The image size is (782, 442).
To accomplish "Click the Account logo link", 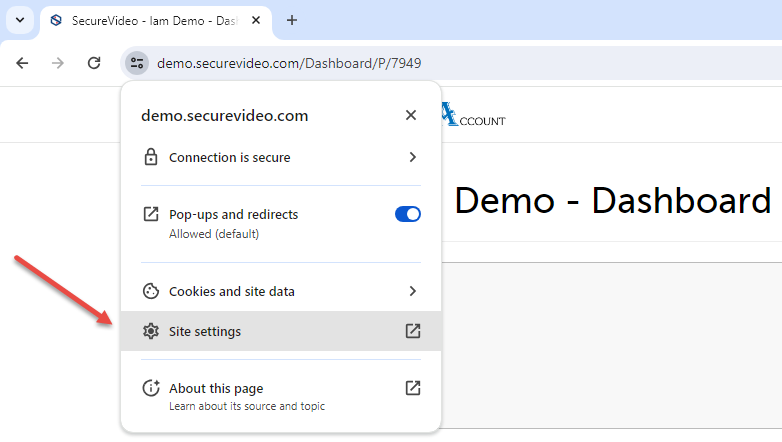I will pos(474,116).
